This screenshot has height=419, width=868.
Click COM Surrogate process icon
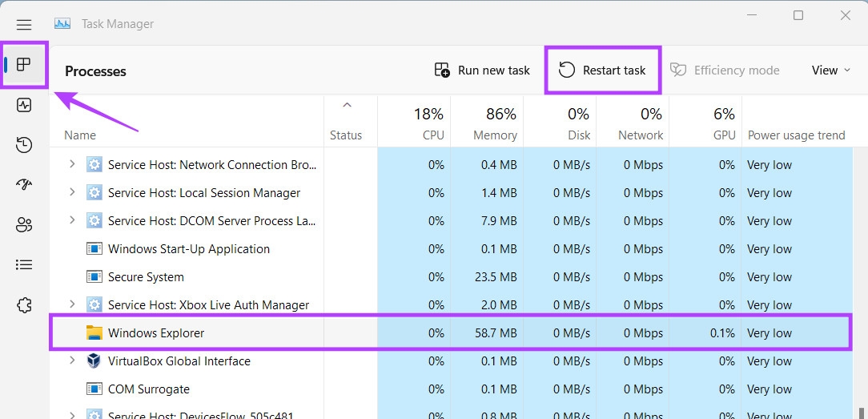[x=94, y=389]
